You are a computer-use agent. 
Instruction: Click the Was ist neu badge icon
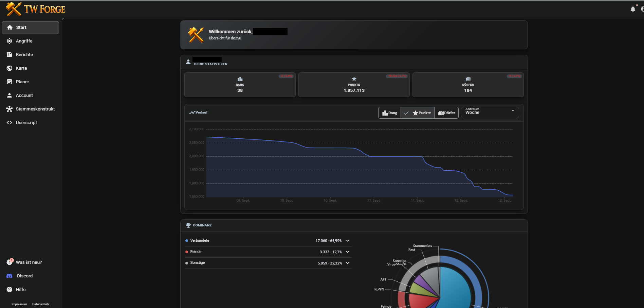tap(10, 262)
